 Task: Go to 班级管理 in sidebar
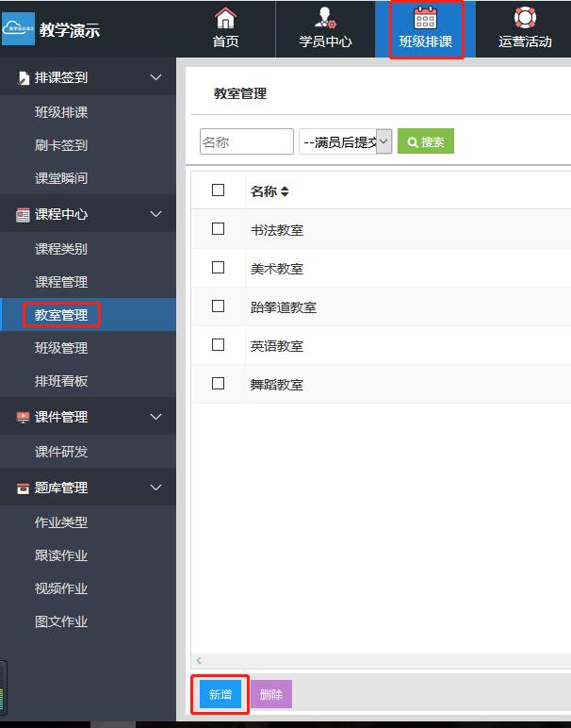(61, 348)
